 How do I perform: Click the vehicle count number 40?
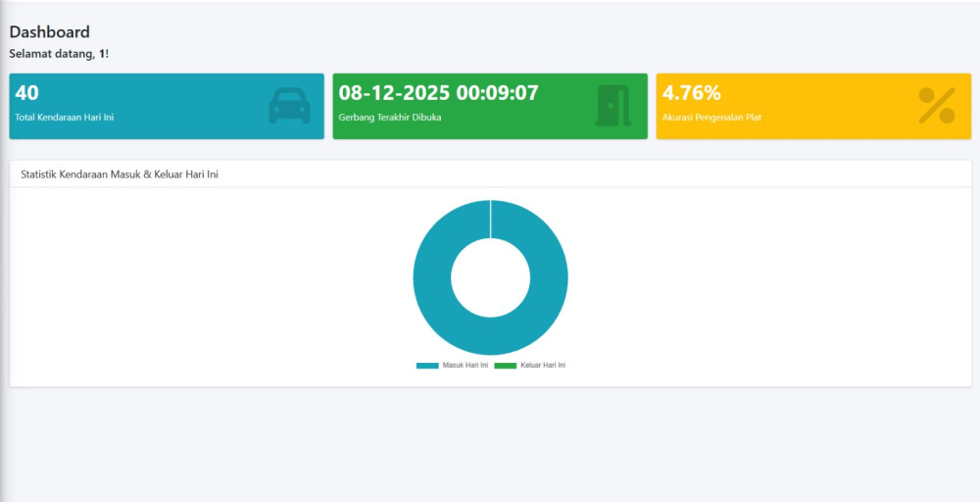click(27, 93)
